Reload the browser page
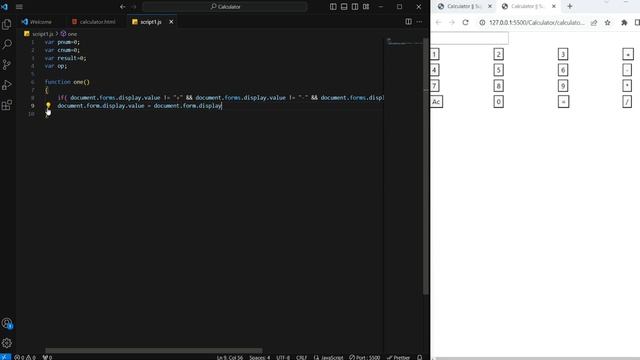The image size is (640, 360). pos(465,22)
